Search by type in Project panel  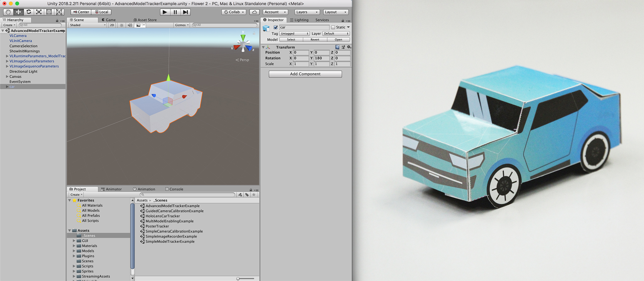coord(240,195)
